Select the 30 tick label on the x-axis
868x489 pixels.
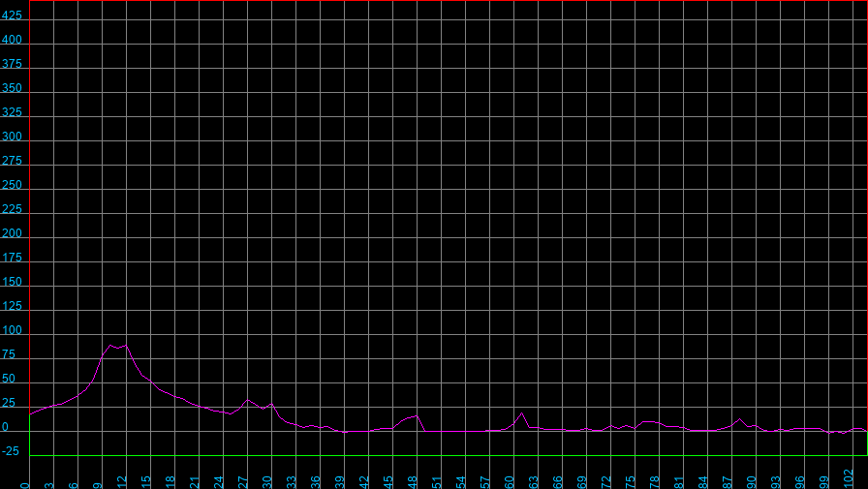(x=268, y=481)
